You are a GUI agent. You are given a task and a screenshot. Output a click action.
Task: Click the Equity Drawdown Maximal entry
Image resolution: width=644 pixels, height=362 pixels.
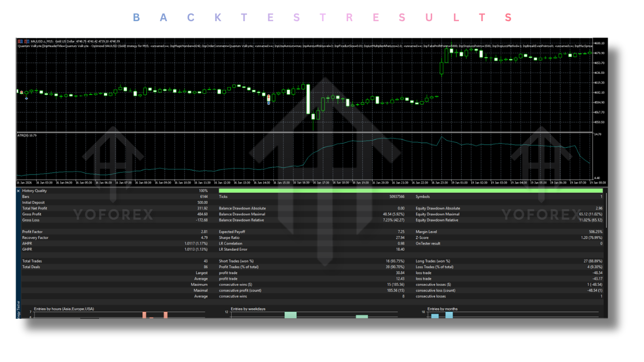[x=443, y=214]
